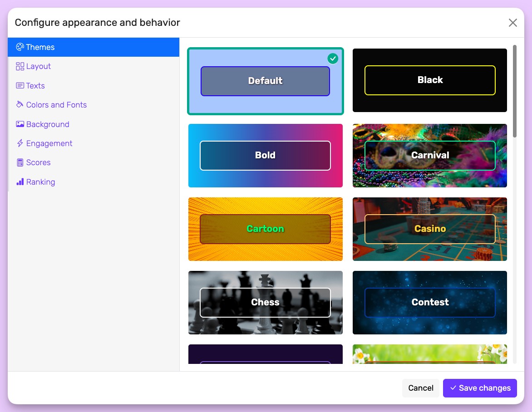Screen dimensions: 532x412
Task: Choose the Cartoon theme
Action: 266,229
